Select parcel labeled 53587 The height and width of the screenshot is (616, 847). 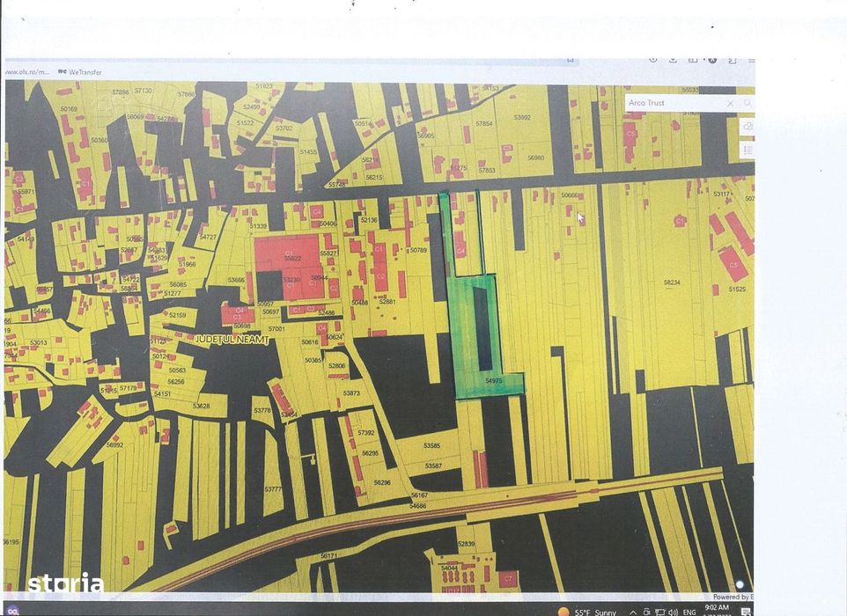pyautogui.click(x=433, y=466)
